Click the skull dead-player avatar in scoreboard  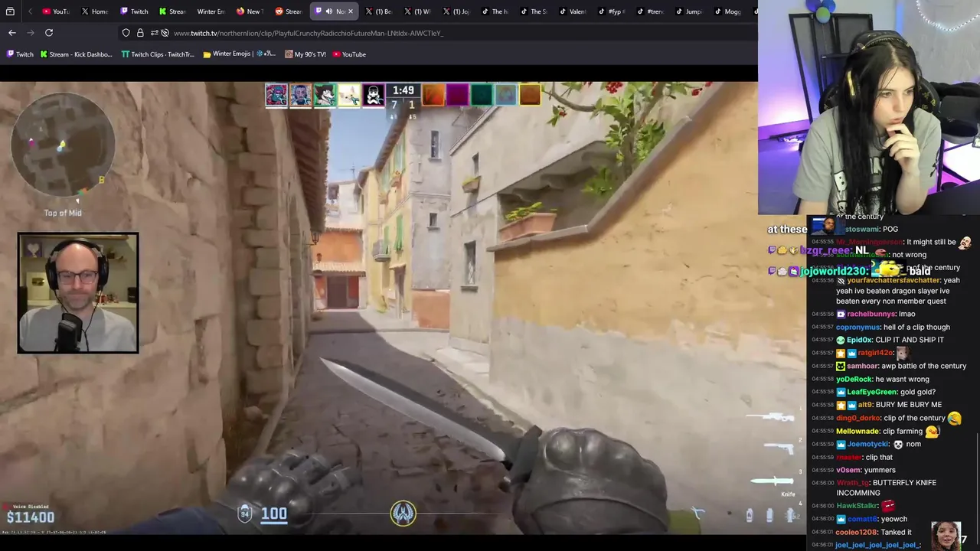click(x=374, y=95)
